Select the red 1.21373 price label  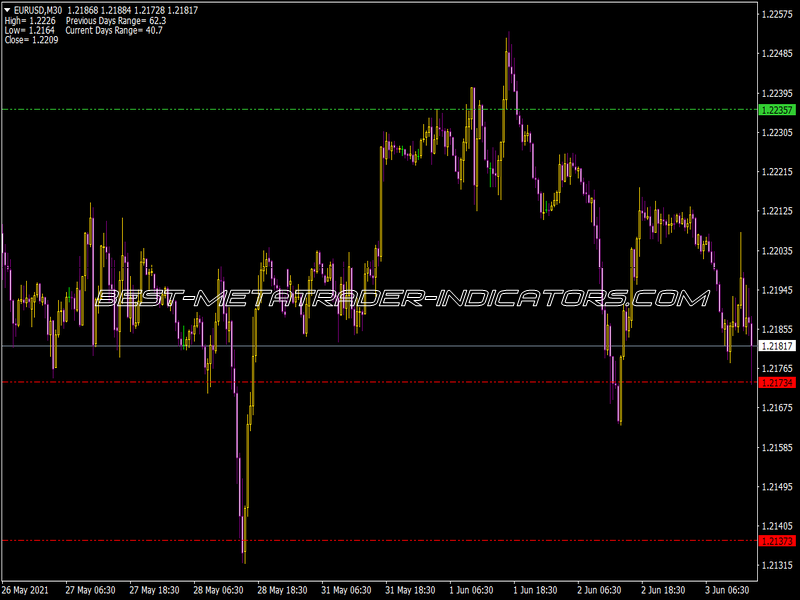(777, 541)
